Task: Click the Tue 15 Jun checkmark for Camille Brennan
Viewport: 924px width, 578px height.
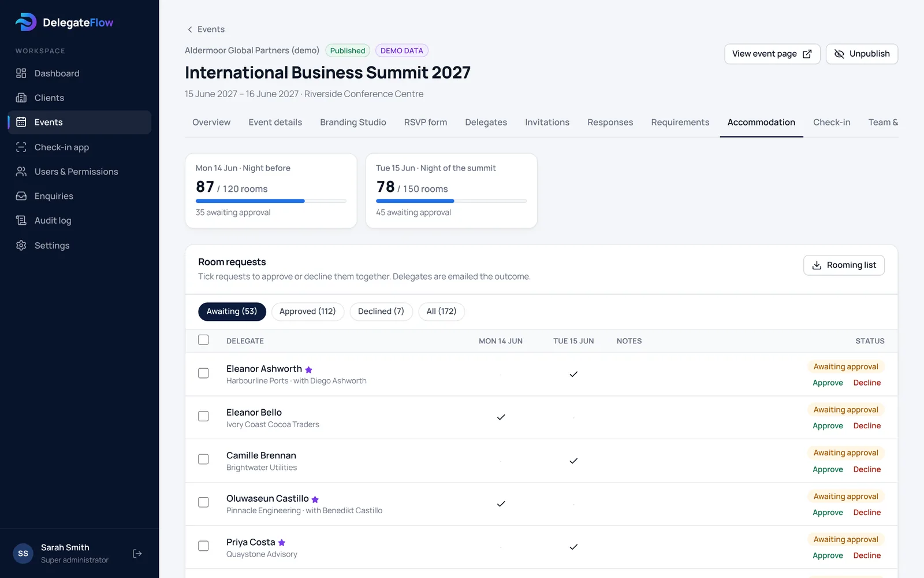Action: 573,461
